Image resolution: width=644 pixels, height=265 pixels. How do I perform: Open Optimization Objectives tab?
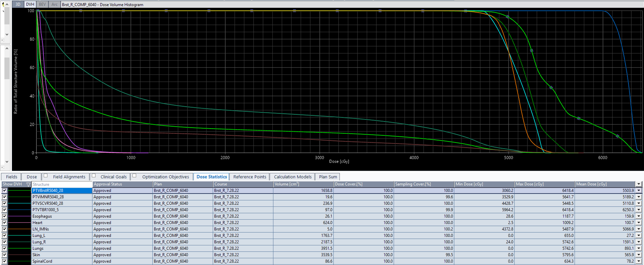pos(166,177)
